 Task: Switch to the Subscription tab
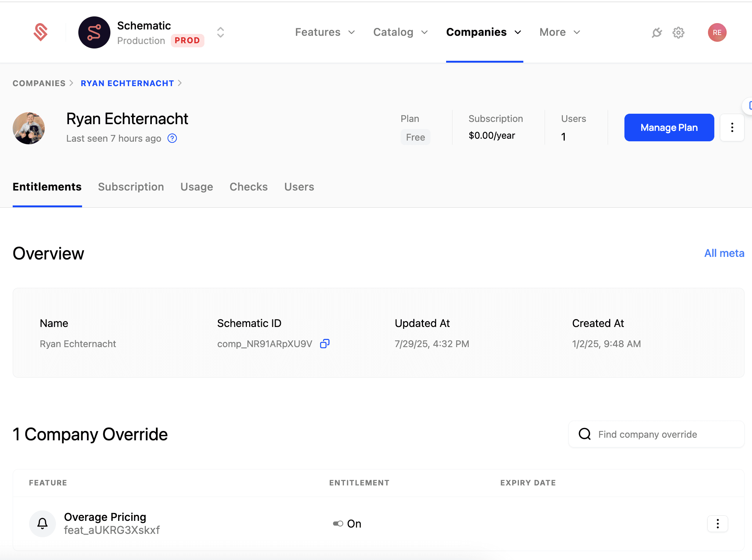tap(131, 187)
